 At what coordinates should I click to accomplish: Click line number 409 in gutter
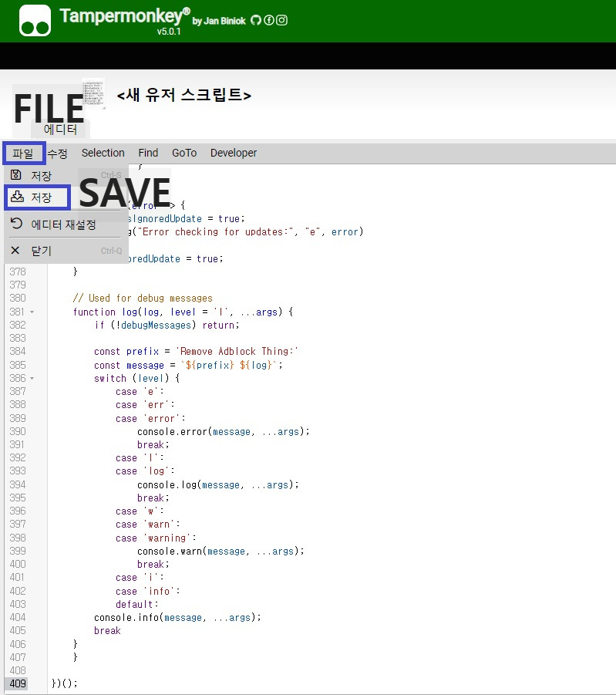[18, 683]
